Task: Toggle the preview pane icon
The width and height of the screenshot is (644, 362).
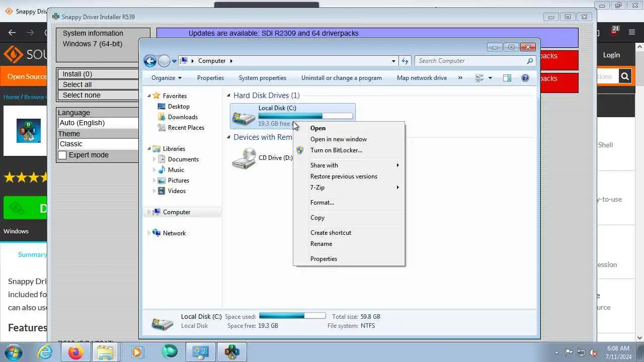Action: click(x=507, y=78)
